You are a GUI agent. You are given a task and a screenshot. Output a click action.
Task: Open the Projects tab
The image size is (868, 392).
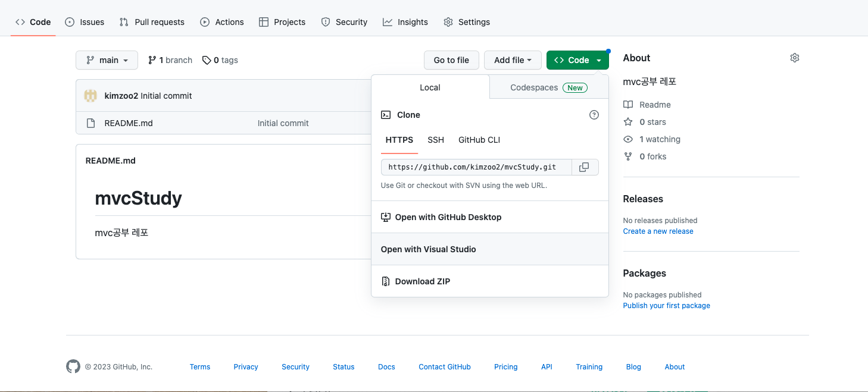pyautogui.click(x=282, y=22)
